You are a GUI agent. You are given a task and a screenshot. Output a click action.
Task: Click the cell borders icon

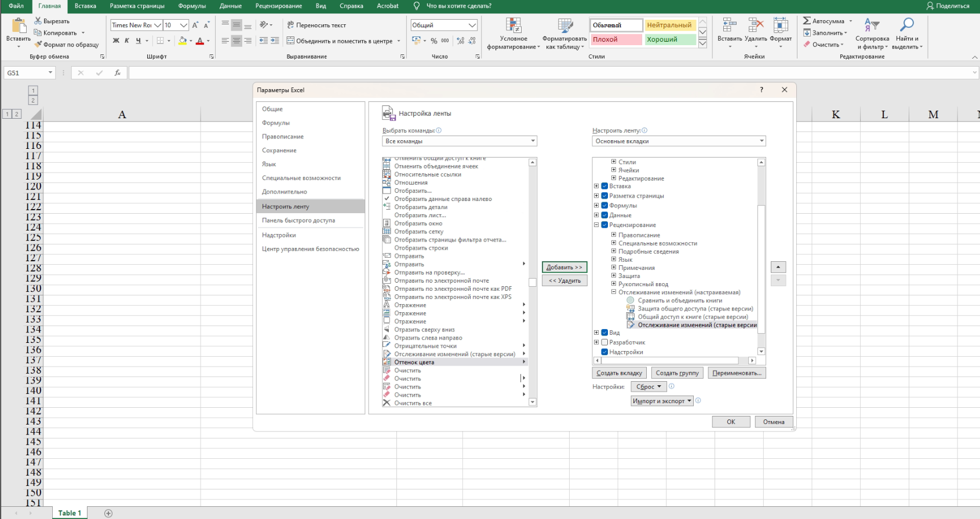(x=161, y=41)
